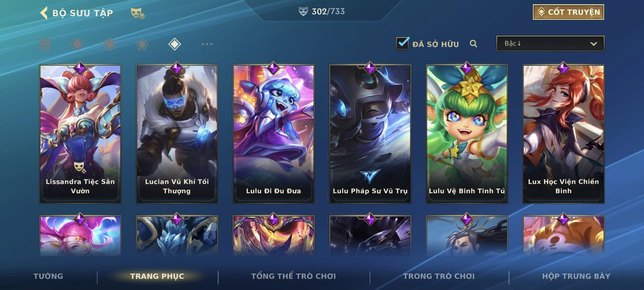This screenshot has width=644, height=290.
Task: Open the Cốt Truyện button
Action: point(569,12)
